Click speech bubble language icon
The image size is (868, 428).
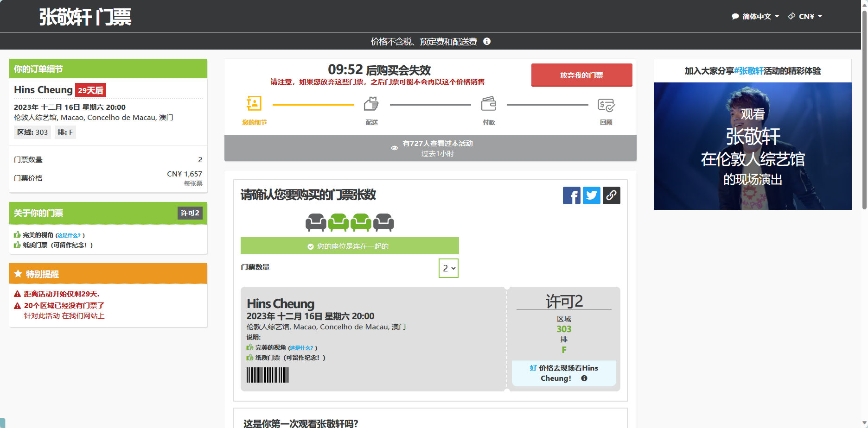tap(735, 16)
